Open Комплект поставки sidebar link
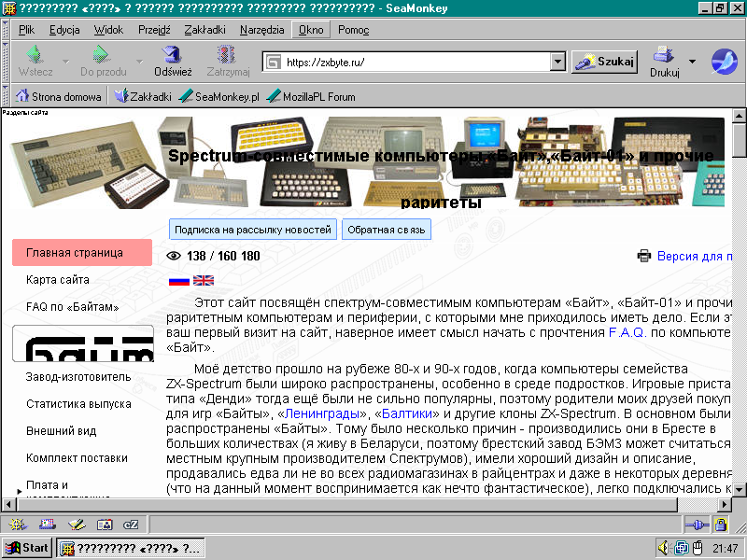The image size is (747, 560). 77,458
